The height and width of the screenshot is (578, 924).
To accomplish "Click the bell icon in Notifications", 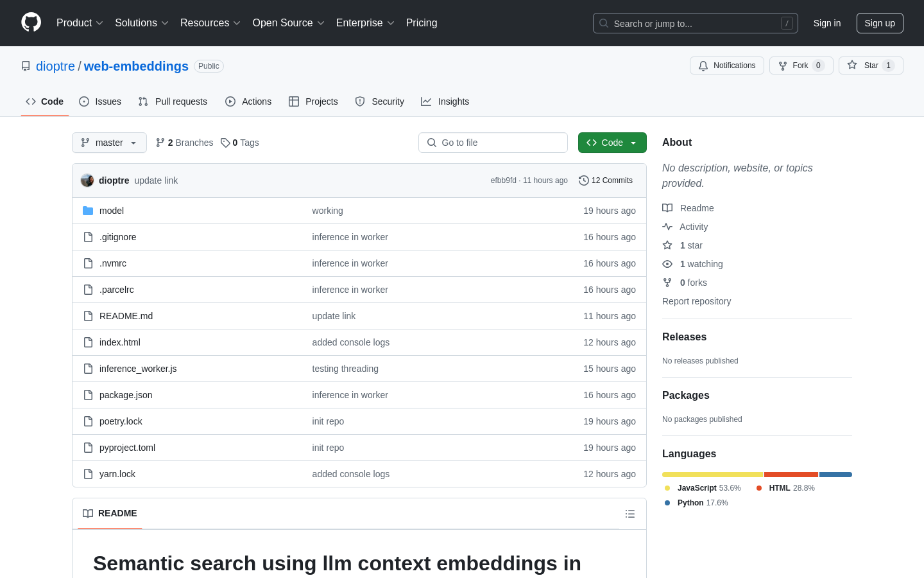I will (703, 66).
